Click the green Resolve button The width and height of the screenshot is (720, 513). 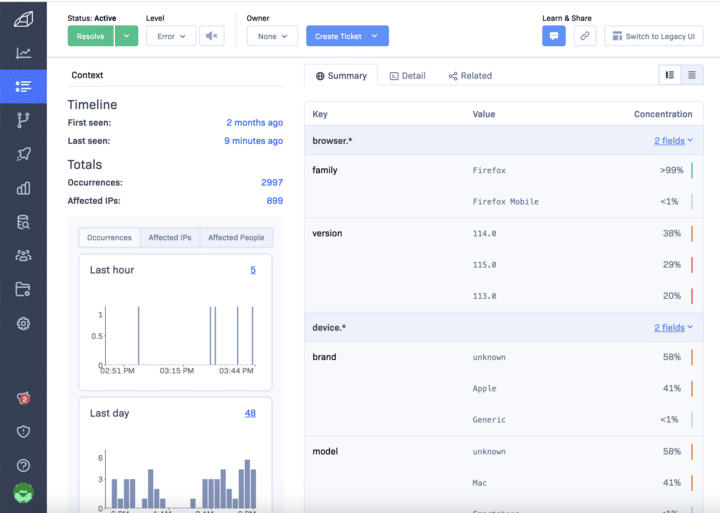coord(91,36)
